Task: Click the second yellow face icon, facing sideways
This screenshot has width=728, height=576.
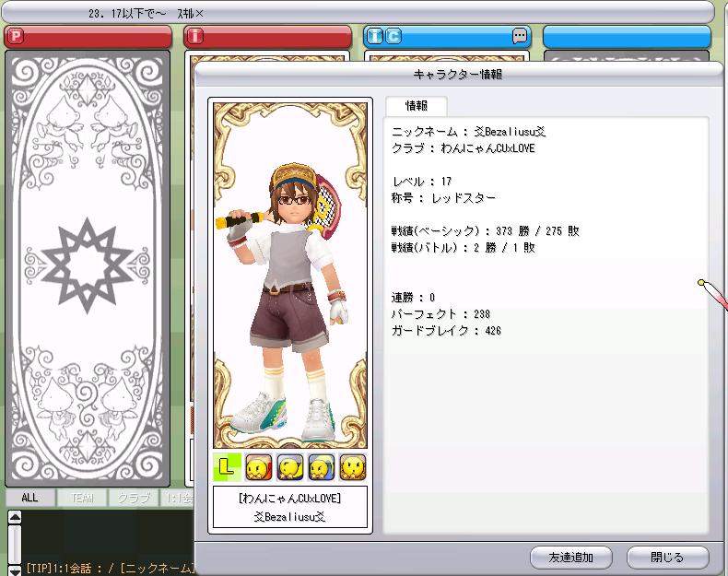Action: pyautogui.click(x=290, y=467)
